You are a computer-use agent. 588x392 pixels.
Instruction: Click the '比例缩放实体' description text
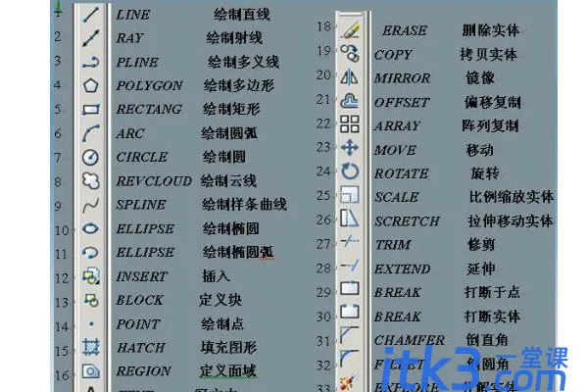[512, 196]
